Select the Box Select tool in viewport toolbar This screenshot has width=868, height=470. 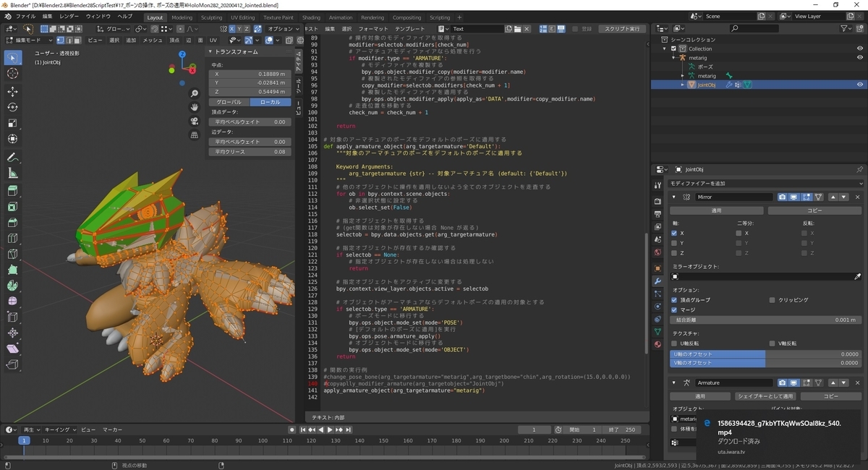coord(12,58)
